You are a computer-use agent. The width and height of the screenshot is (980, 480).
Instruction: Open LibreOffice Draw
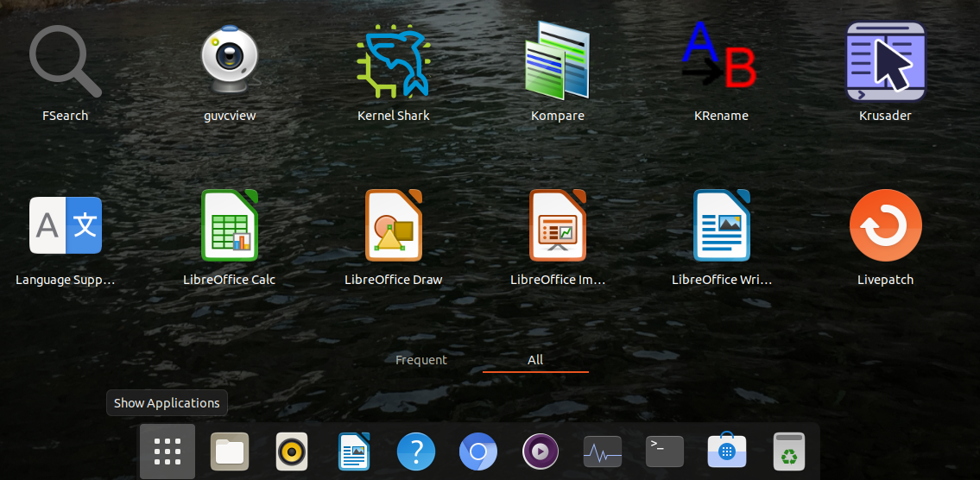[x=394, y=225]
